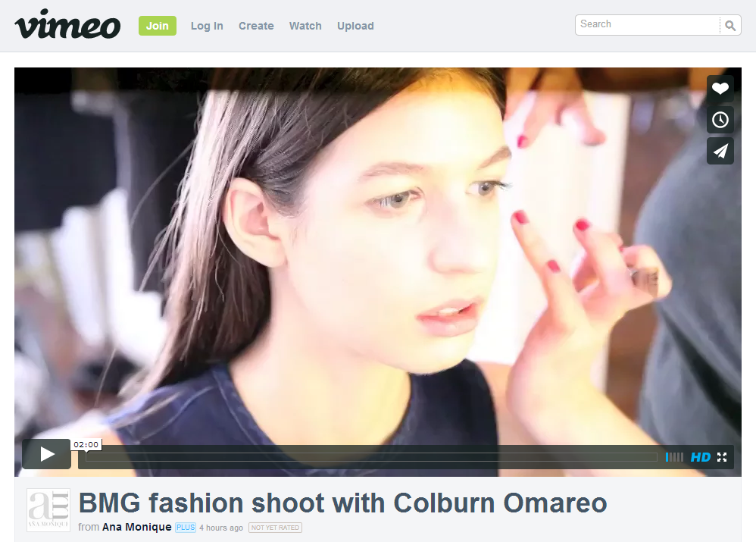Open the Create section

256,26
